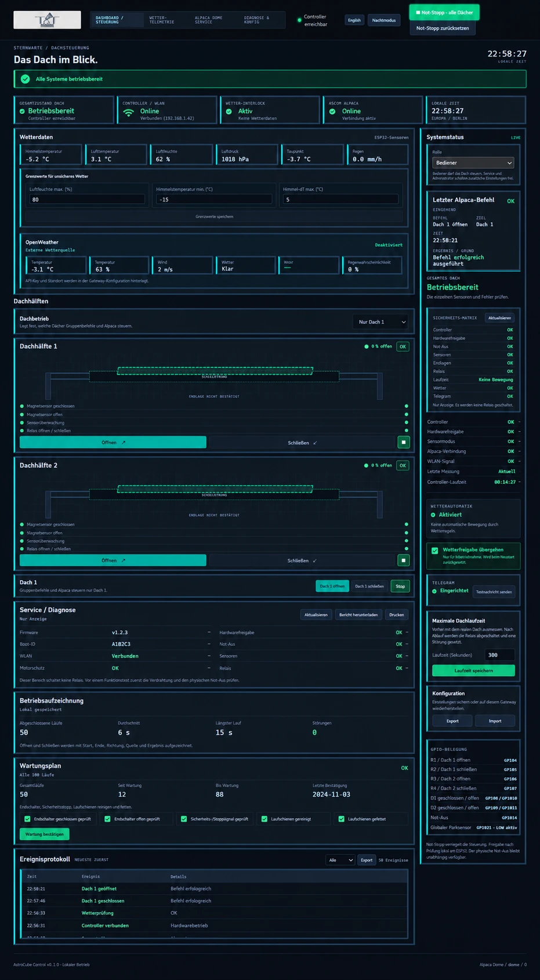The height and width of the screenshot is (980, 540).
Task: Open Dachhälfte 1 with the Öffnen button
Action: click(113, 442)
